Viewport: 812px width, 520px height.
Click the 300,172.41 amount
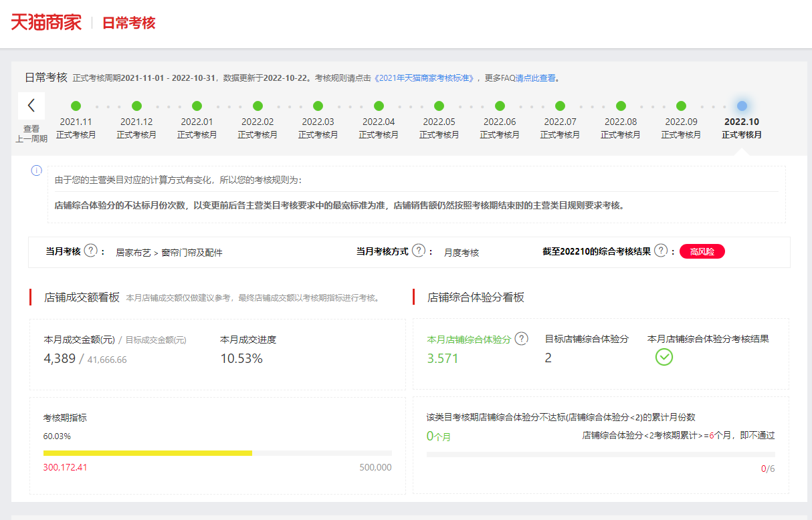(66, 467)
